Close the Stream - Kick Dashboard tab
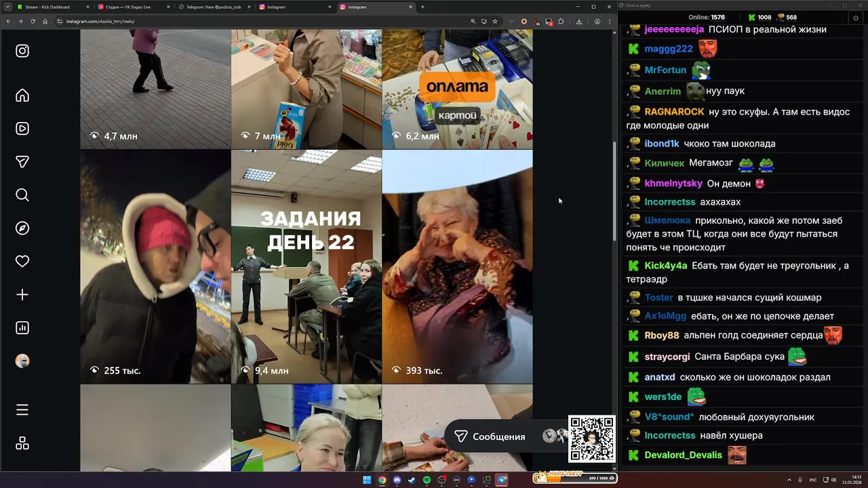Viewport: 868px width, 488px height. pos(88,7)
